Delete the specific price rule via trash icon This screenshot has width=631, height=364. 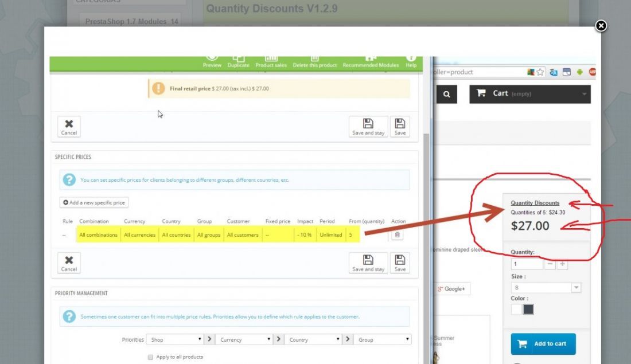397,235
